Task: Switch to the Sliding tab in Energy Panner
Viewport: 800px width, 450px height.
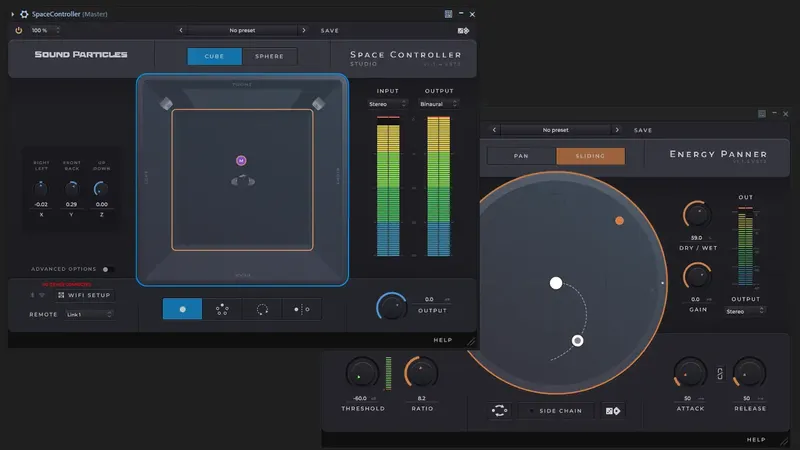Action: (x=590, y=156)
